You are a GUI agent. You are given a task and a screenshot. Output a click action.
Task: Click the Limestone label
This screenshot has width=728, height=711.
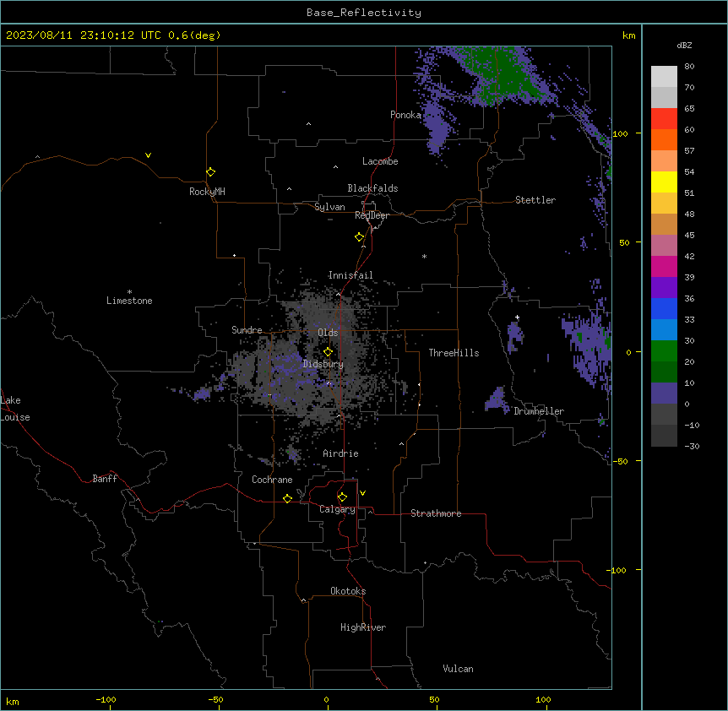coord(129,301)
